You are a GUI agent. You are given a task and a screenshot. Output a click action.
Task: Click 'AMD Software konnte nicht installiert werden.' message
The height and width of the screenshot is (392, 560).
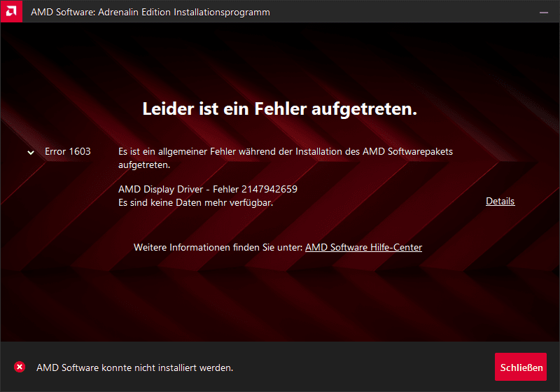coord(134,367)
